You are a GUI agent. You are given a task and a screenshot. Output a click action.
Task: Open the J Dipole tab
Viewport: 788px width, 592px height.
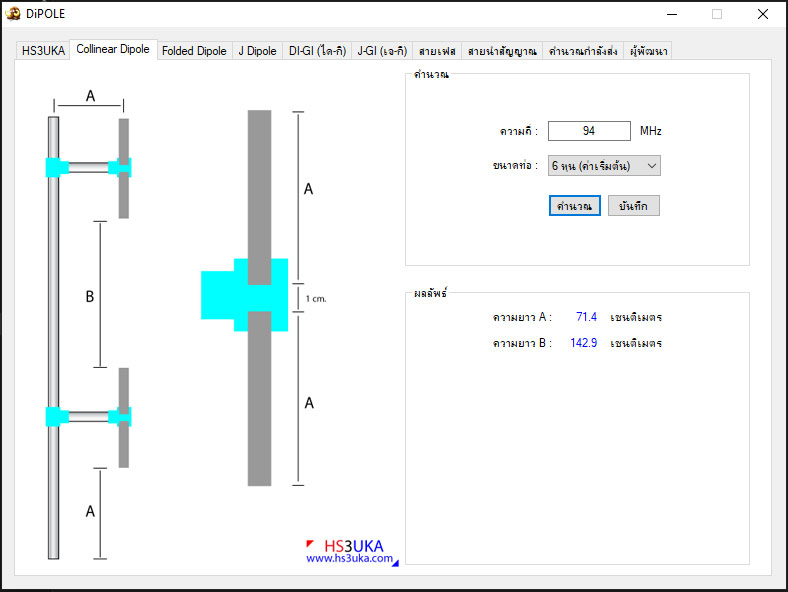pos(257,51)
